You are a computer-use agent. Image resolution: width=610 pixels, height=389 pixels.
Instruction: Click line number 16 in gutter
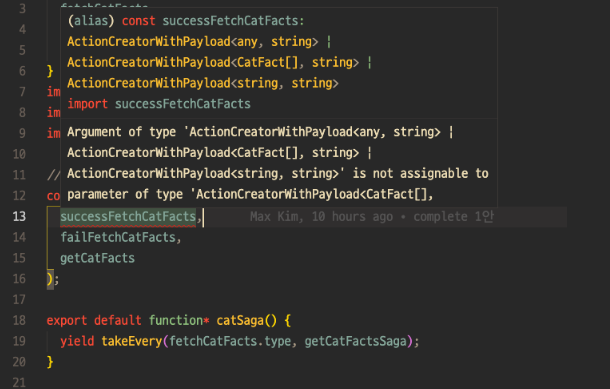(x=19, y=279)
